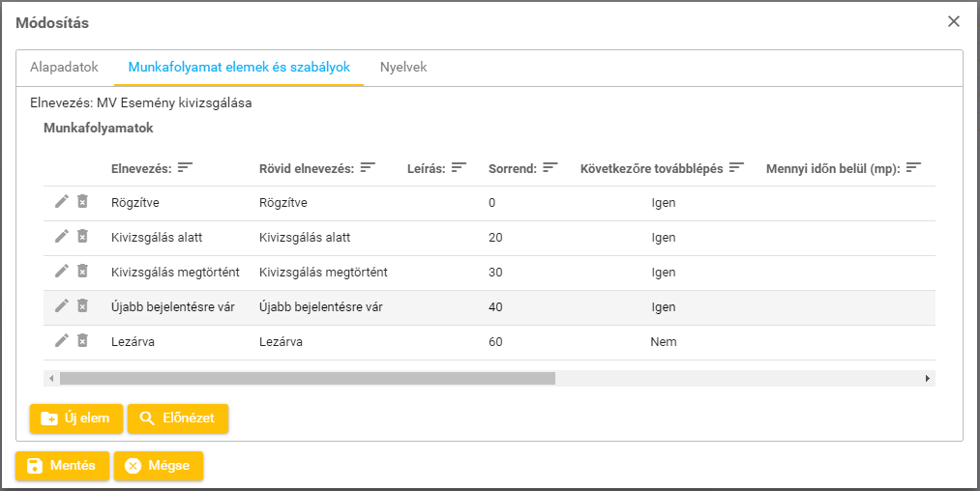Screen dimensions: 980x491
Task: Edit the Kivizsgálás megtörtént row
Action: click(x=62, y=271)
